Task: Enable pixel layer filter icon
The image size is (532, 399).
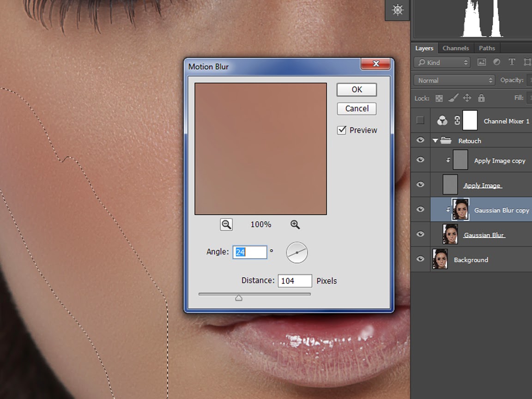Action: [482, 62]
